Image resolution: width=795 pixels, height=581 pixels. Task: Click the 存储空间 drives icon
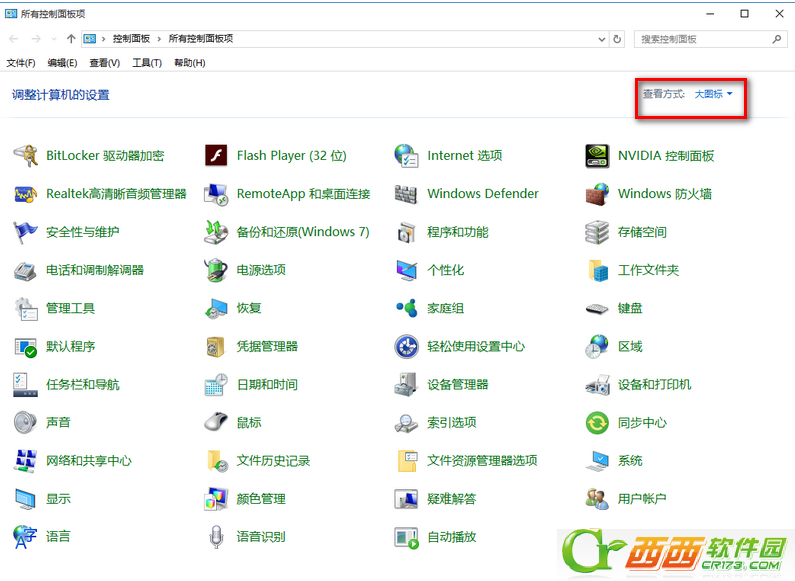point(597,232)
